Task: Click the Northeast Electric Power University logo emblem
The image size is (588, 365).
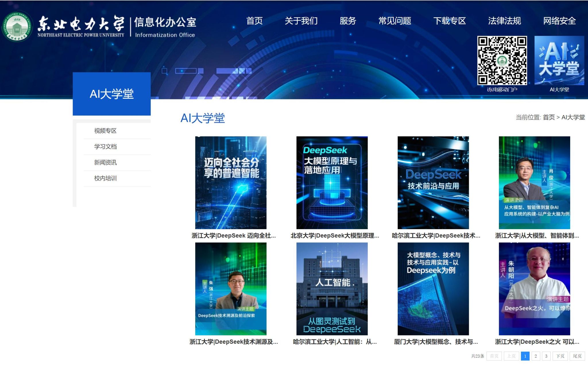Action: click(x=17, y=26)
